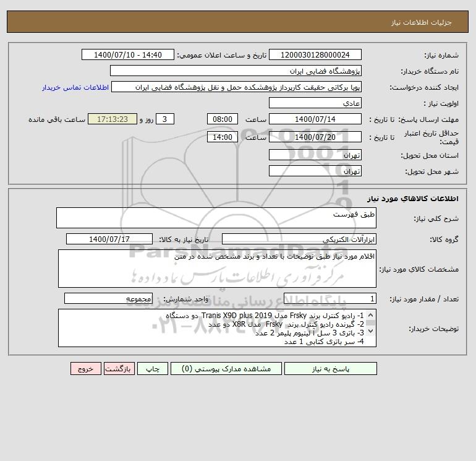Viewport: 476px width, 461px height.
Task: Click label مشخصات کالای مورد نیاز
Action: (419, 269)
